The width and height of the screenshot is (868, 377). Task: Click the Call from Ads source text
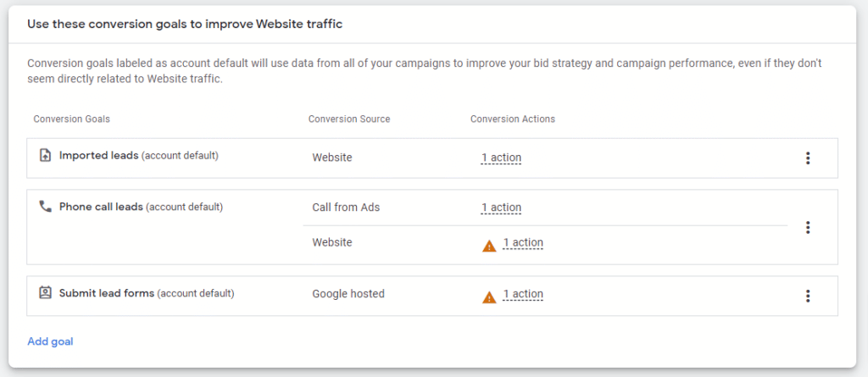click(346, 208)
